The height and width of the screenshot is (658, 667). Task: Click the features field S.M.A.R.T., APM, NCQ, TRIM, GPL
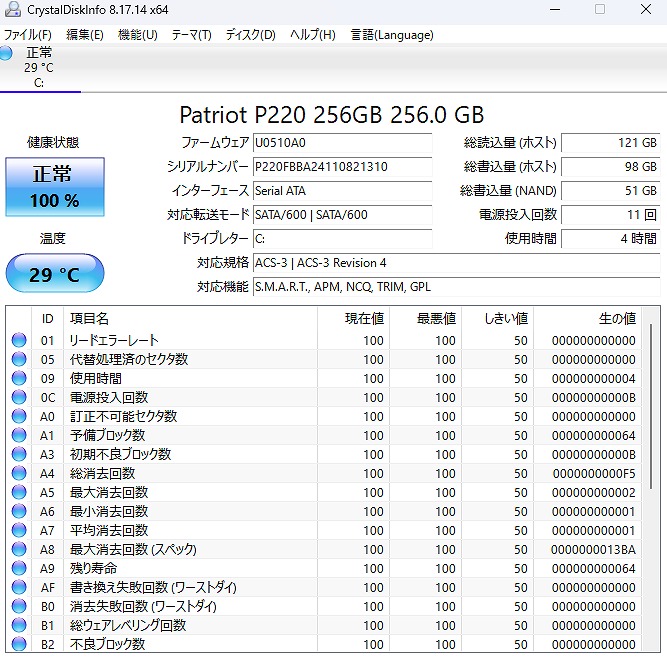click(x=456, y=287)
